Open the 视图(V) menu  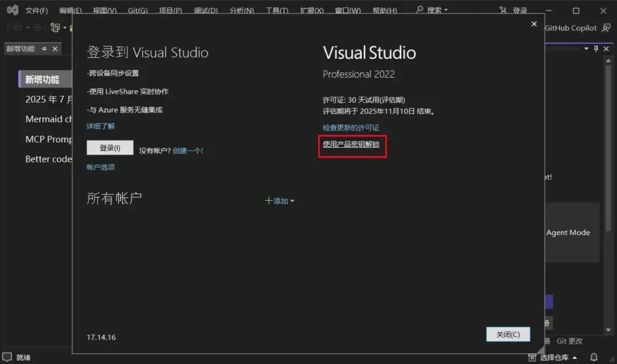(x=105, y=10)
